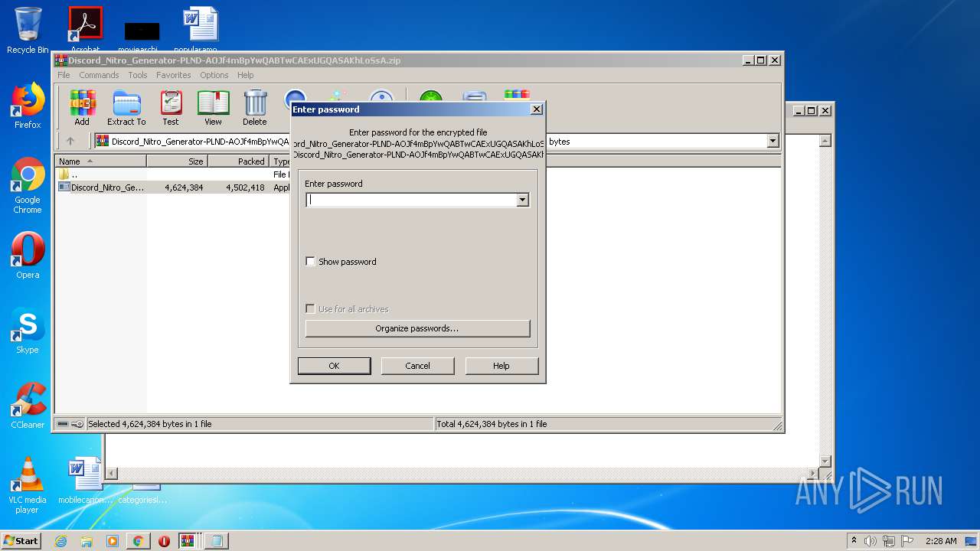
Task: Click the Find magnifier toolbar icon
Action: 295,97
